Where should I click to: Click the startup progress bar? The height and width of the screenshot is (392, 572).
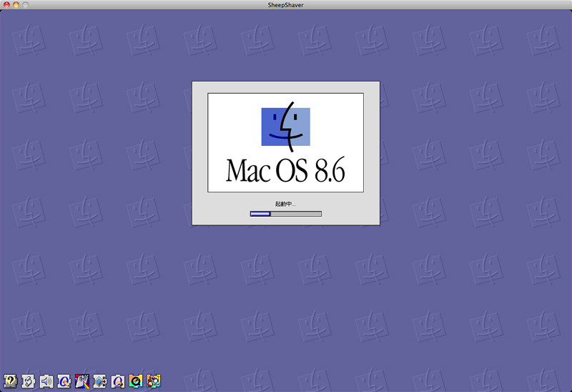[x=285, y=214]
